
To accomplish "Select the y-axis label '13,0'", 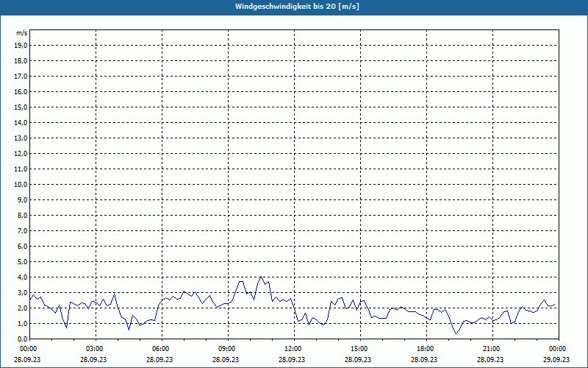I will click(x=21, y=138).
